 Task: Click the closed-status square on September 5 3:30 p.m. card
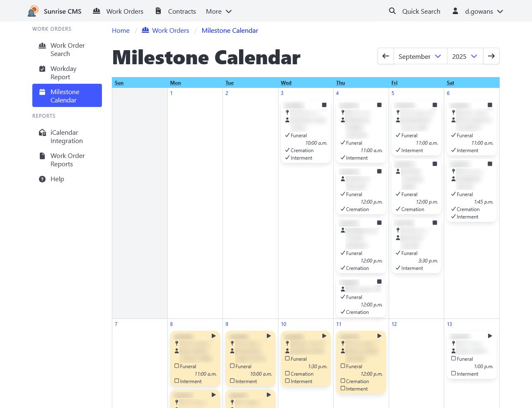click(435, 223)
